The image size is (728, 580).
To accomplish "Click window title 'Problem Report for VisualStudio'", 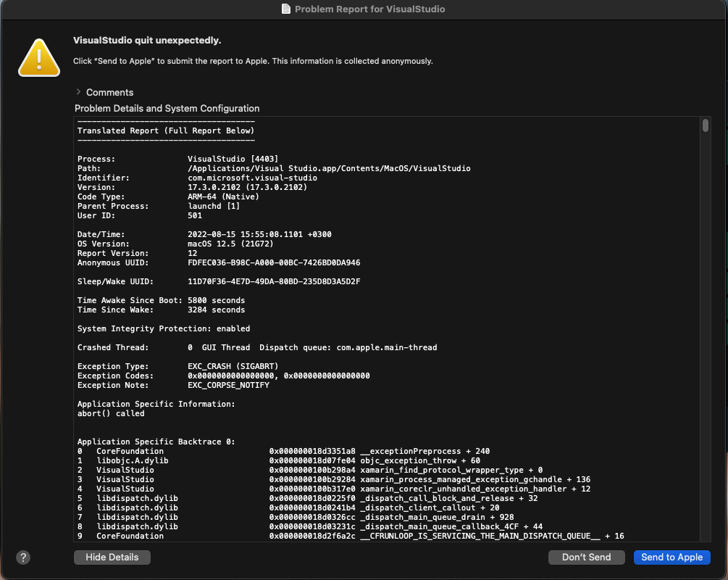I will pyautogui.click(x=369, y=9).
